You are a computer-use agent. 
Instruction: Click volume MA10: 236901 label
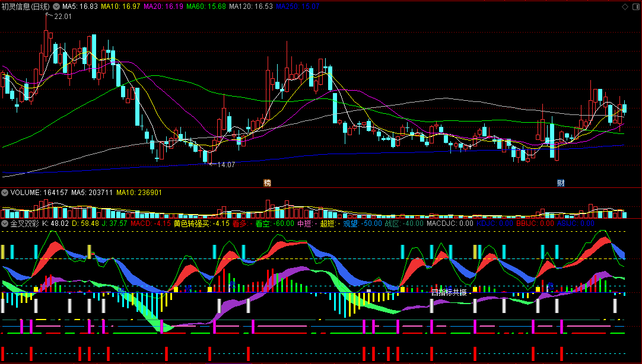click(139, 193)
